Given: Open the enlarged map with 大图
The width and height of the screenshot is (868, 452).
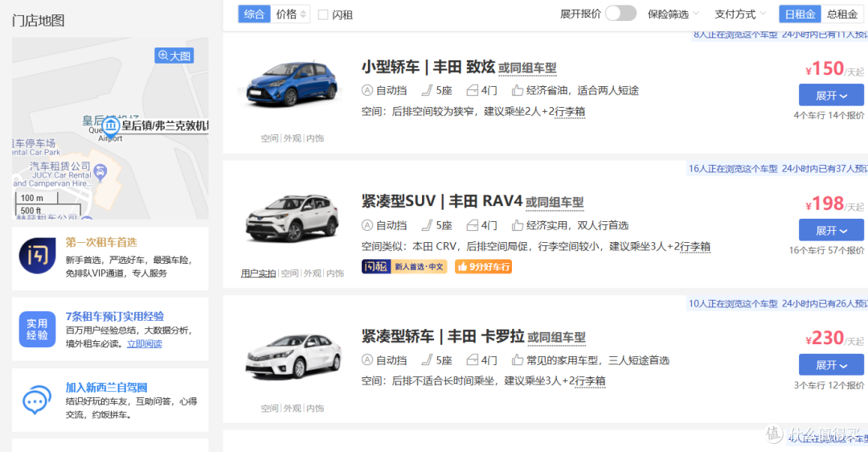Looking at the screenshot, I should pyautogui.click(x=174, y=55).
